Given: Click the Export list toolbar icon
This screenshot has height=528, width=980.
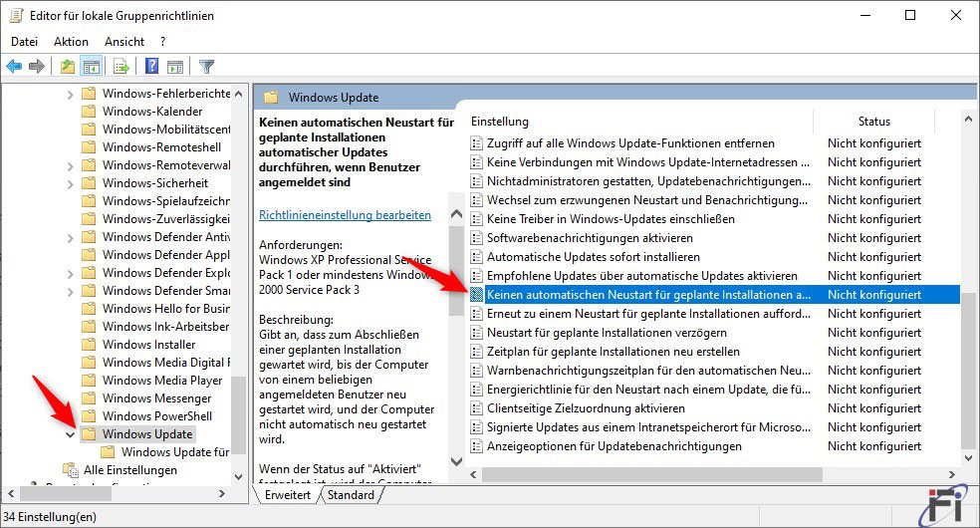Looking at the screenshot, I should tap(122, 66).
